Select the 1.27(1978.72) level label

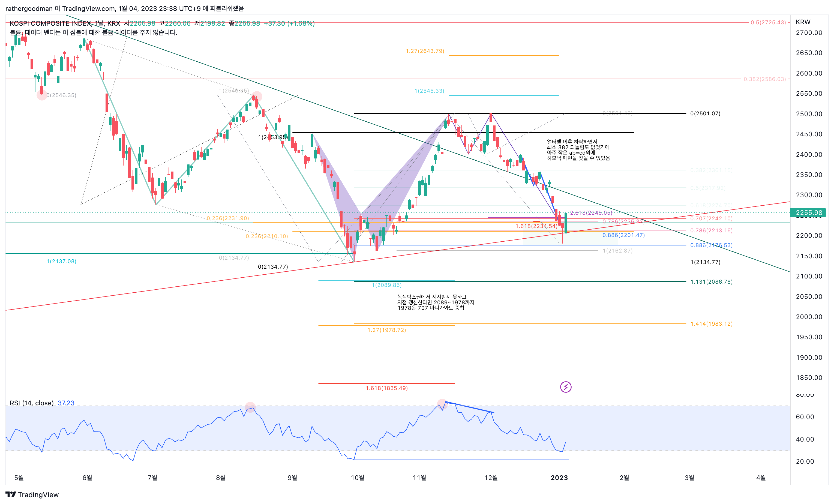(386, 330)
